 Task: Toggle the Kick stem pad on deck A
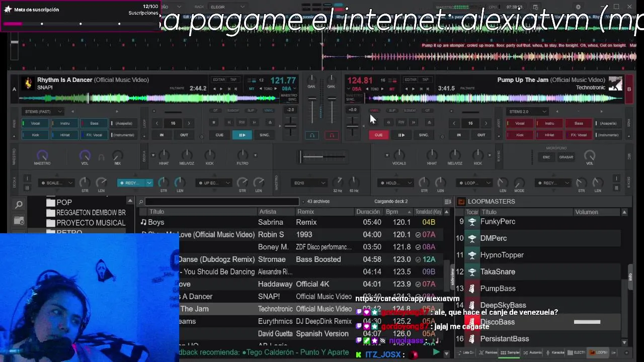(x=35, y=135)
